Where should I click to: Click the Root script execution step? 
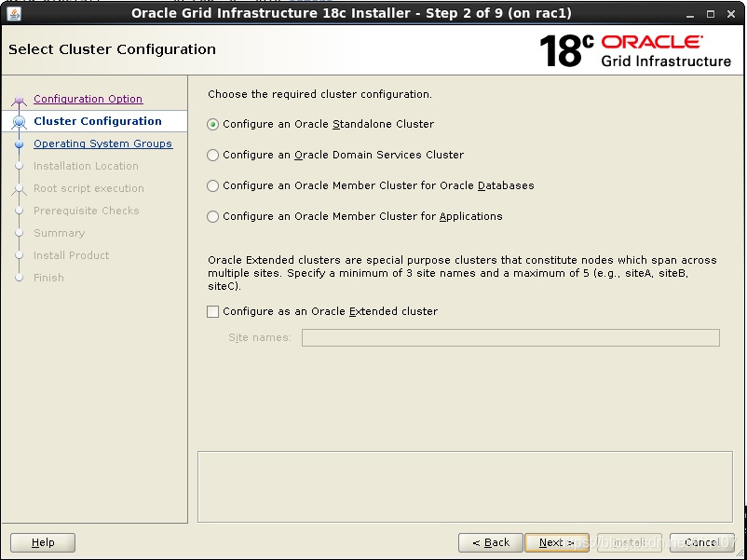(x=88, y=188)
